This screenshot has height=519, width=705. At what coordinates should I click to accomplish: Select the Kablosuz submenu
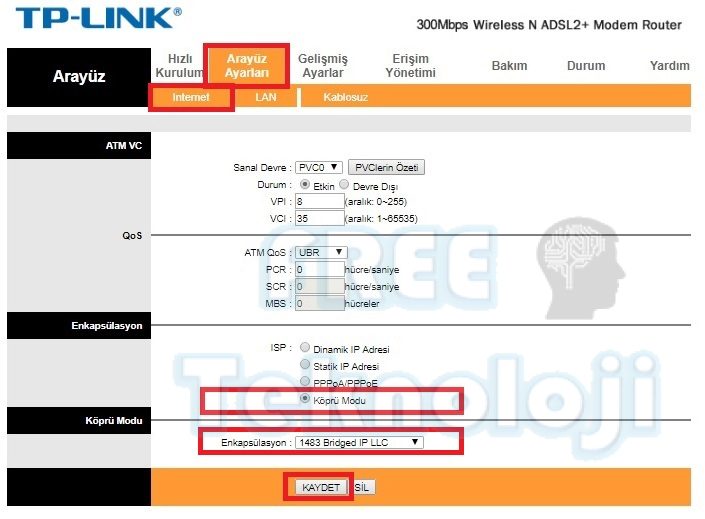(346, 98)
